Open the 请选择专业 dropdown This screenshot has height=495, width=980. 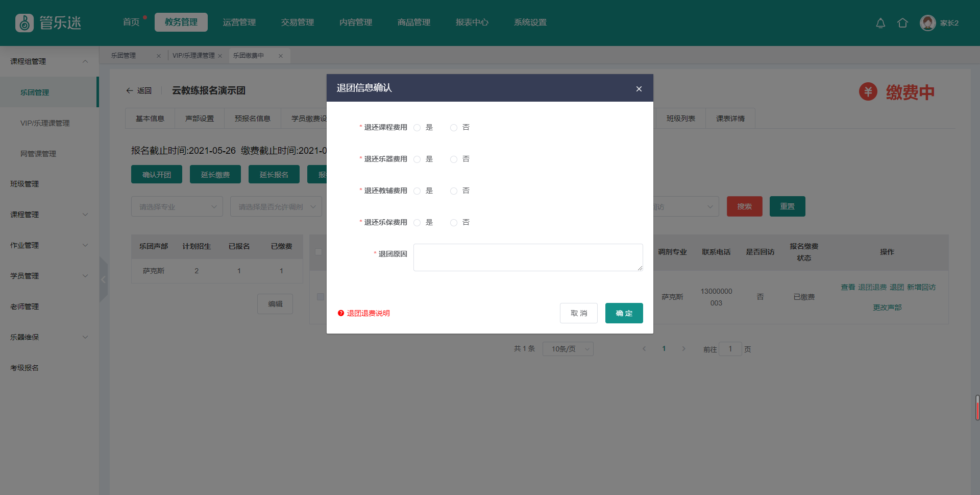[177, 207]
